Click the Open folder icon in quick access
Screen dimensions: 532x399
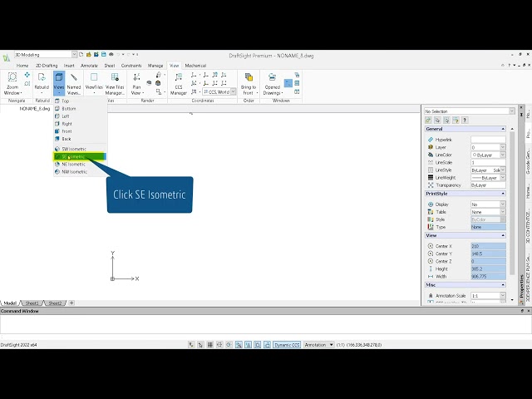pyautogui.click(x=89, y=54)
